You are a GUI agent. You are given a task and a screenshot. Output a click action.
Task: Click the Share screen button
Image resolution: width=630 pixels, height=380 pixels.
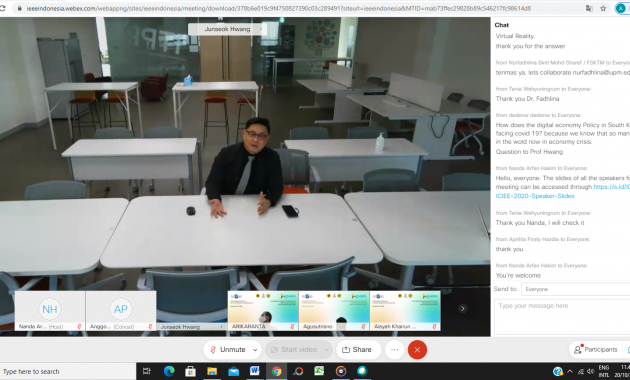tap(357, 349)
